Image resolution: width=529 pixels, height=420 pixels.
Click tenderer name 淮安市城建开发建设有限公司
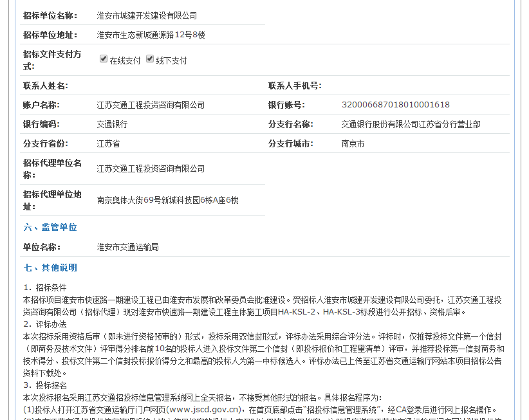click(x=147, y=15)
